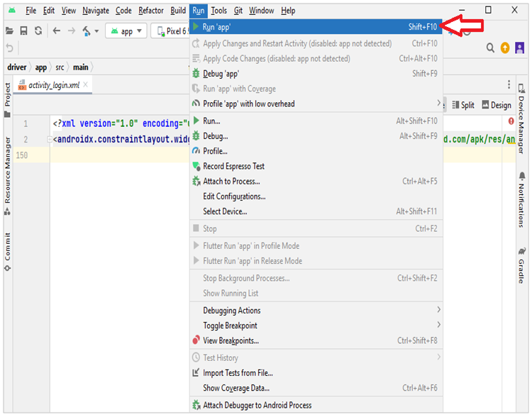The height and width of the screenshot is (417, 532).
Task: Open Resource Manager tool window
Action: coord(8,176)
